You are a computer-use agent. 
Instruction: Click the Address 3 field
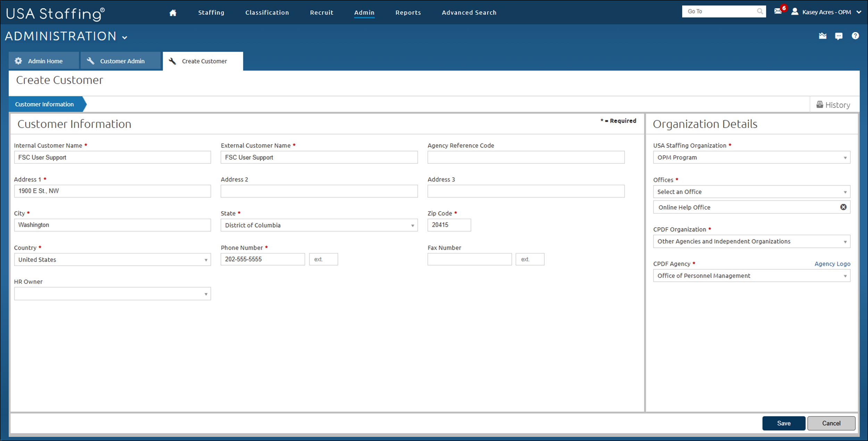[x=526, y=191]
